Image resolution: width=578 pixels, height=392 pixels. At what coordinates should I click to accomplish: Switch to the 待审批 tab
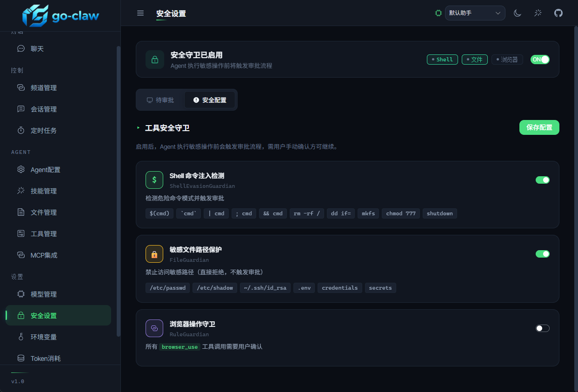point(160,100)
